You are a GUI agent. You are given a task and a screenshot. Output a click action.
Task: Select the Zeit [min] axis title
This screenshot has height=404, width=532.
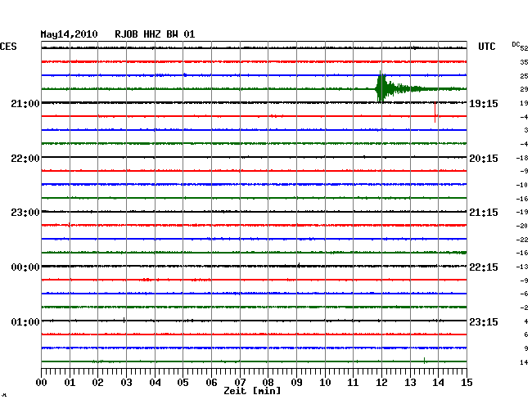pyautogui.click(x=252, y=391)
